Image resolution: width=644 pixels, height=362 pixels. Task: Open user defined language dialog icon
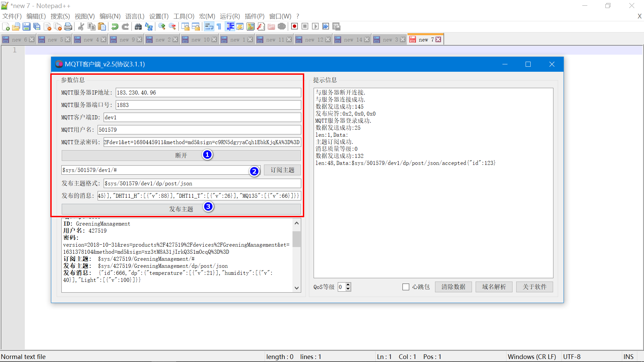(x=240, y=26)
